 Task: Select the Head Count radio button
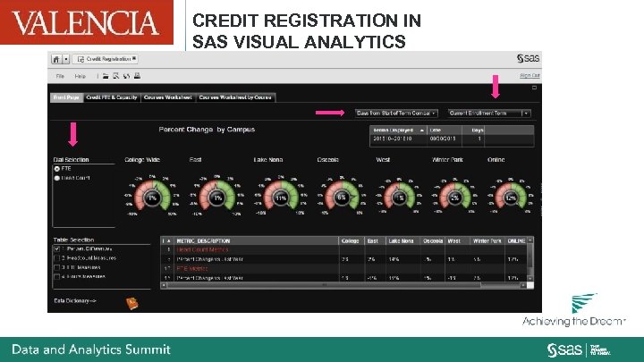[x=57, y=178]
